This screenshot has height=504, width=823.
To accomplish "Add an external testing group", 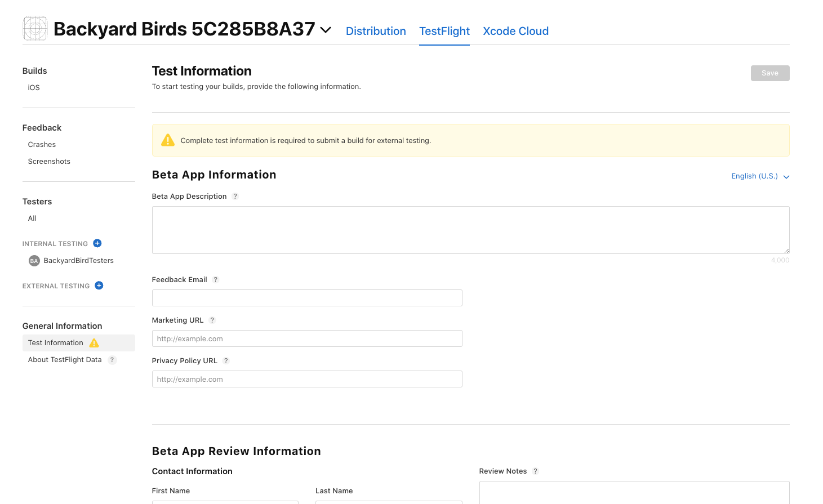I will 99,286.
